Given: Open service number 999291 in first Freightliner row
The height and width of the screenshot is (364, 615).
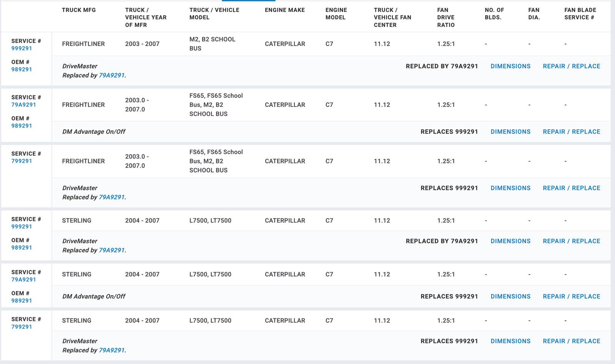Looking at the screenshot, I should point(22,48).
